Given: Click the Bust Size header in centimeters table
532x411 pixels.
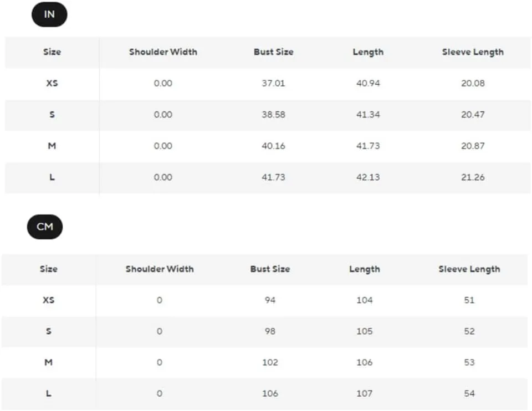Looking at the screenshot, I should (x=270, y=269).
